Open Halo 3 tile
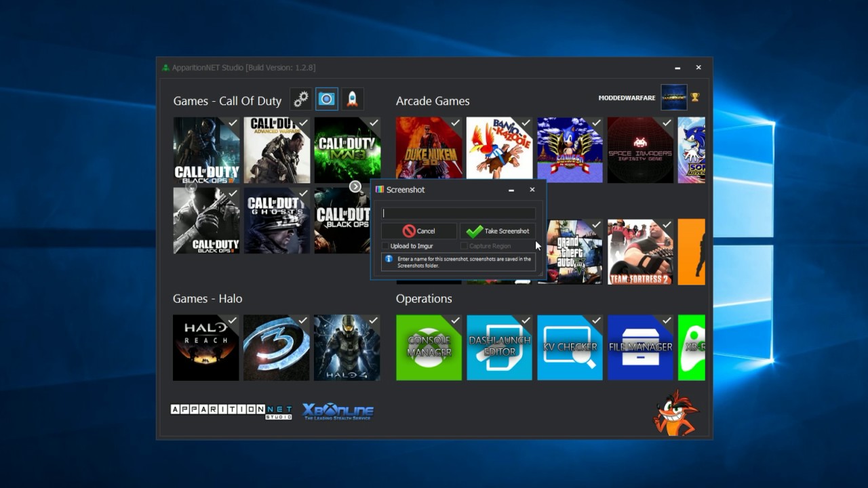 277,348
